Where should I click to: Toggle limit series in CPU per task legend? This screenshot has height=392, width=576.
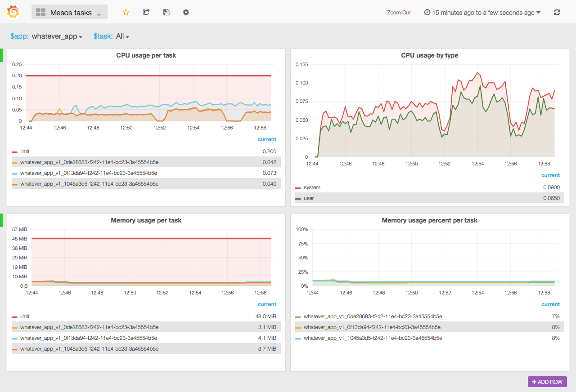pyautogui.click(x=25, y=151)
